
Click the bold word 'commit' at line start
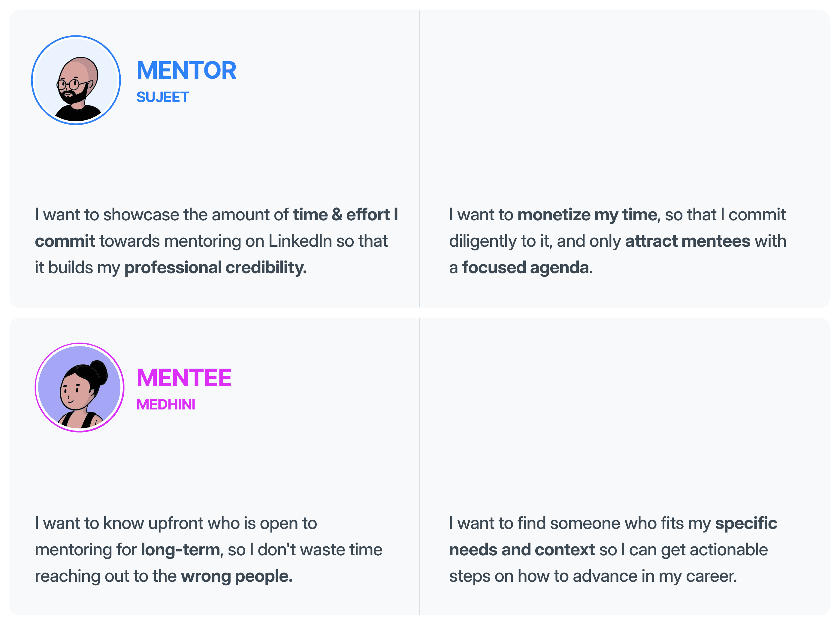tap(65, 241)
